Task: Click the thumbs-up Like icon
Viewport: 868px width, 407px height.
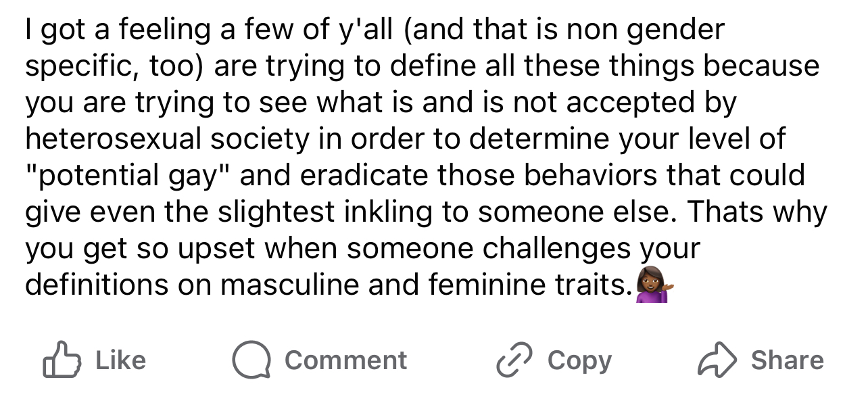Action: [x=62, y=360]
